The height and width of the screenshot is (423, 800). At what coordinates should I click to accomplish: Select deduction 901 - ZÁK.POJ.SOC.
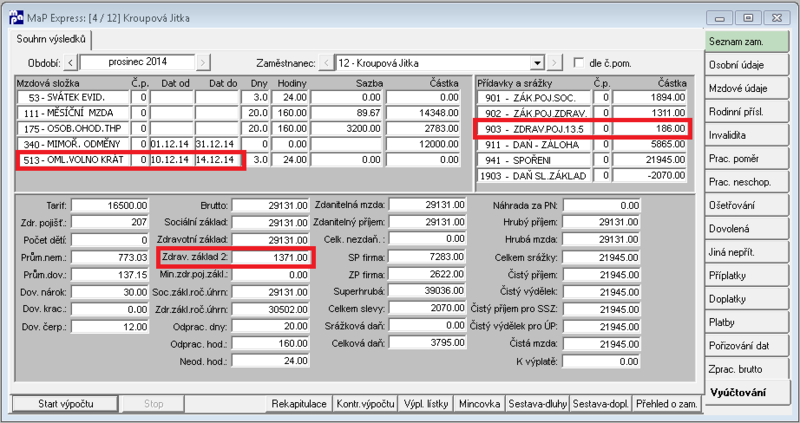click(582, 97)
